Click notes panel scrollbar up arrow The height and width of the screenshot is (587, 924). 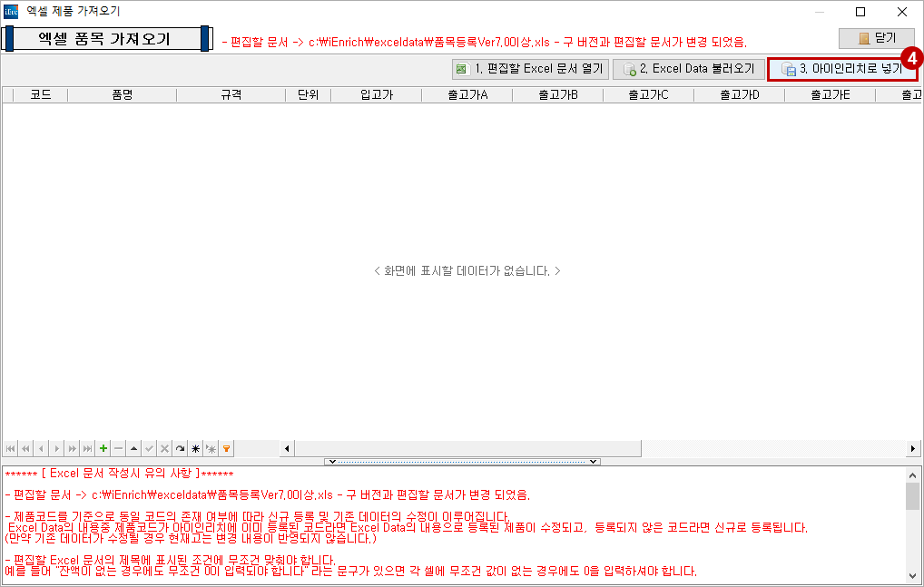pyautogui.click(x=912, y=475)
